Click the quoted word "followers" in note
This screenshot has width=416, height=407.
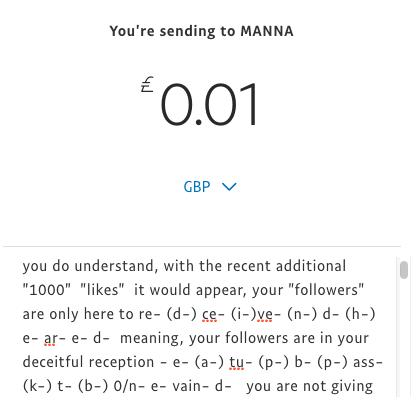pyautogui.click(x=328, y=290)
